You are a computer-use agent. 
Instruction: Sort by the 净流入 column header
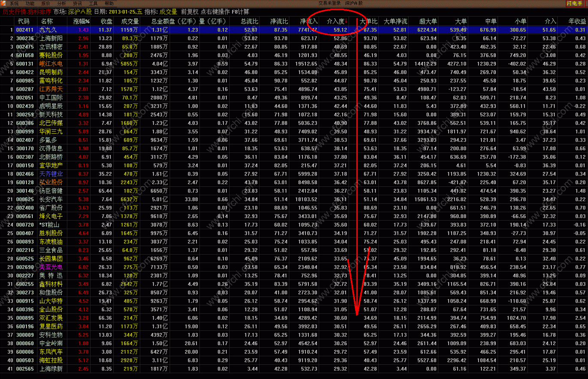(x=309, y=21)
